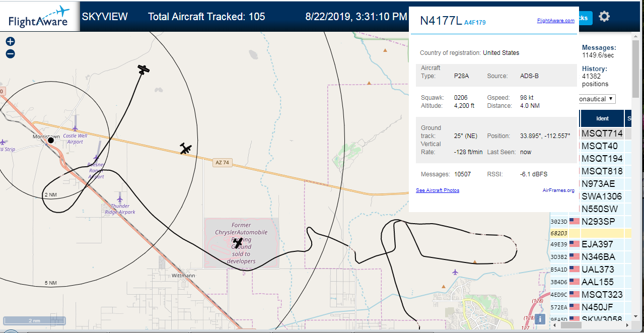
Task: Select the N450JF ident cell
Action: pyautogui.click(x=602, y=307)
